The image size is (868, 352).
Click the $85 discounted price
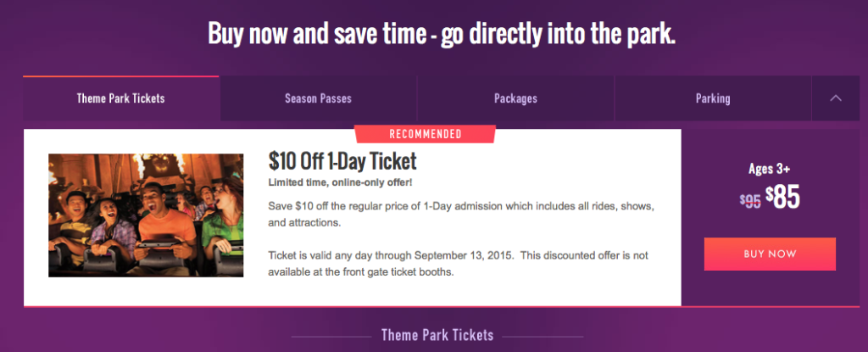point(782,197)
